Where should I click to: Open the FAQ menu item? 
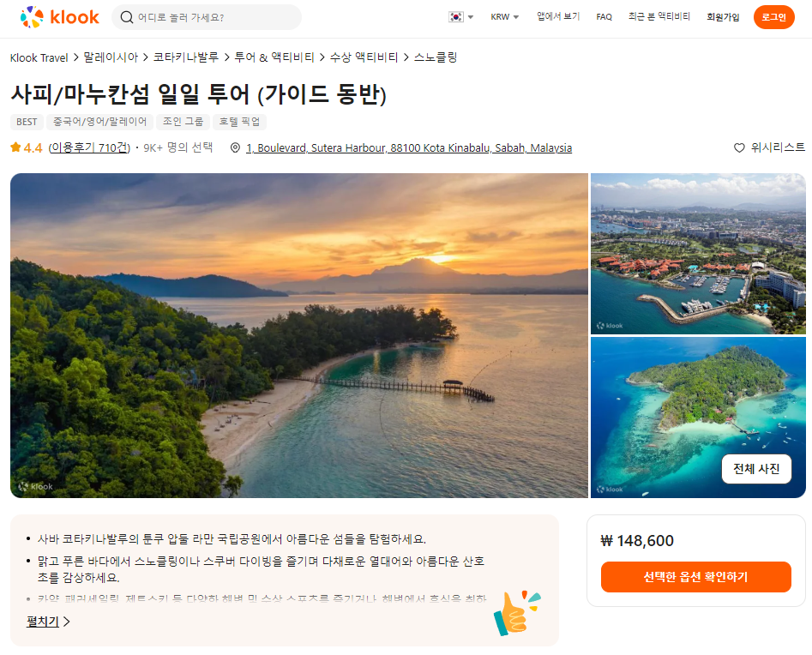(x=604, y=17)
